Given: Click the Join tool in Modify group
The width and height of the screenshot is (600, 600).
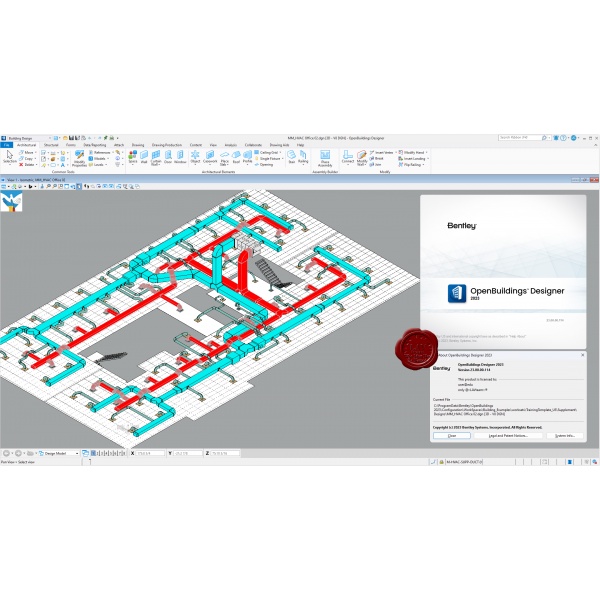Looking at the screenshot, I should pos(375,165).
